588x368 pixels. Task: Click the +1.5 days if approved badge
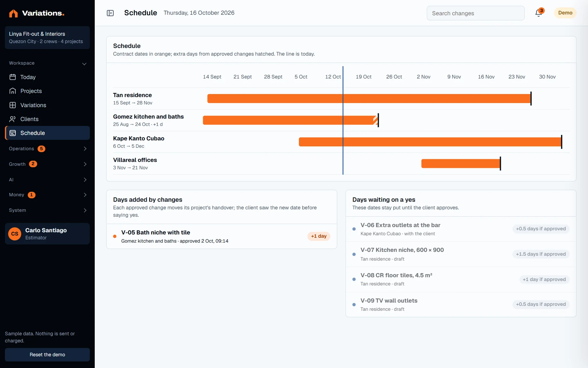click(x=541, y=254)
